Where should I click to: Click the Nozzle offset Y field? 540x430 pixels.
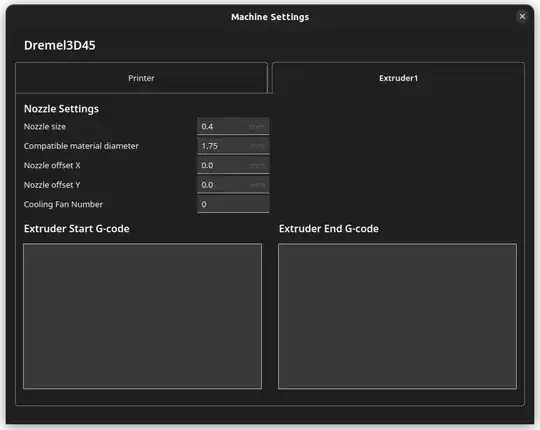point(233,185)
